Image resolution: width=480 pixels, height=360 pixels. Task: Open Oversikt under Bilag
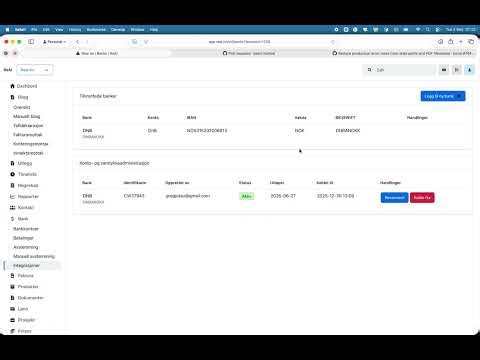point(22,107)
